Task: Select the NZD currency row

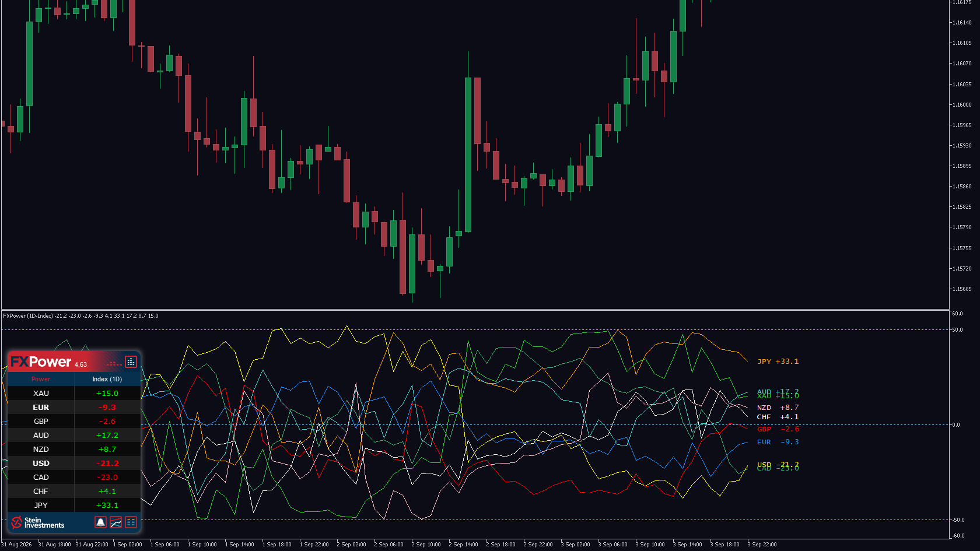Action: [x=74, y=449]
